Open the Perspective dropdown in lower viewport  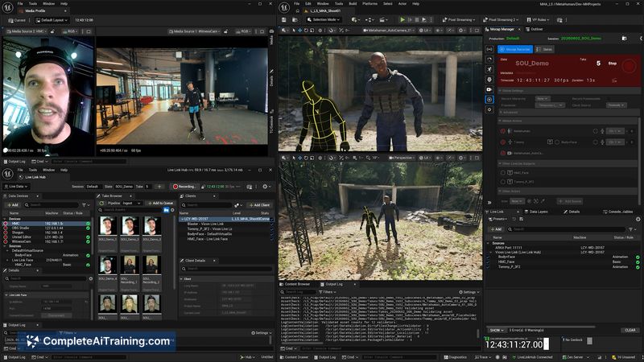pos(402,158)
